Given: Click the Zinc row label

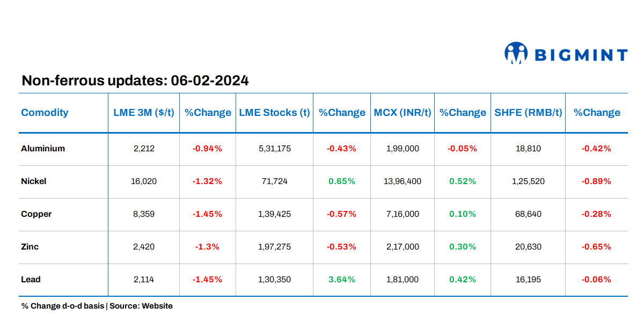Looking at the screenshot, I should 30,247.
